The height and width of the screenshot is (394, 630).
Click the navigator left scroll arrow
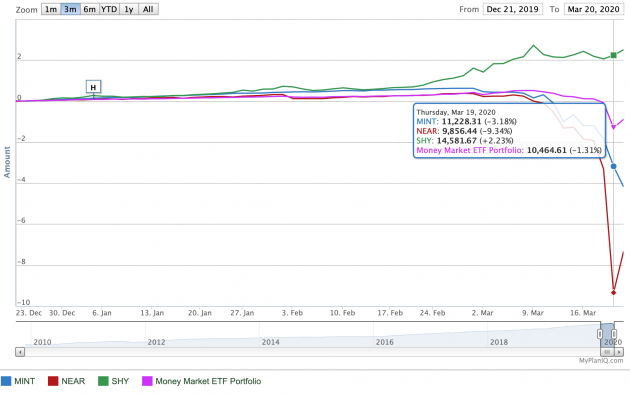pyautogui.click(x=20, y=352)
